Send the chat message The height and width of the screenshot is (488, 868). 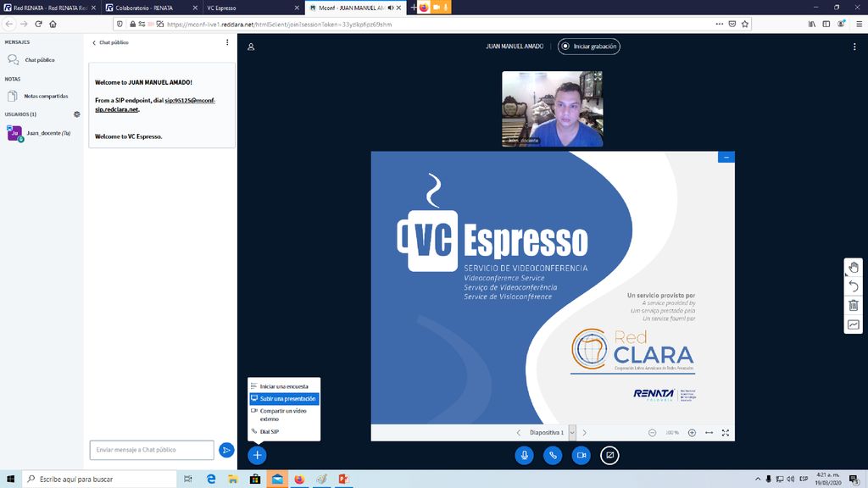point(225,450)
